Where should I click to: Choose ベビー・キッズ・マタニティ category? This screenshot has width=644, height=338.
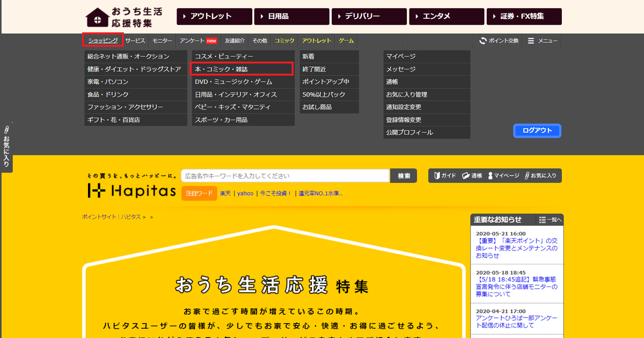[x=243, y=107]
